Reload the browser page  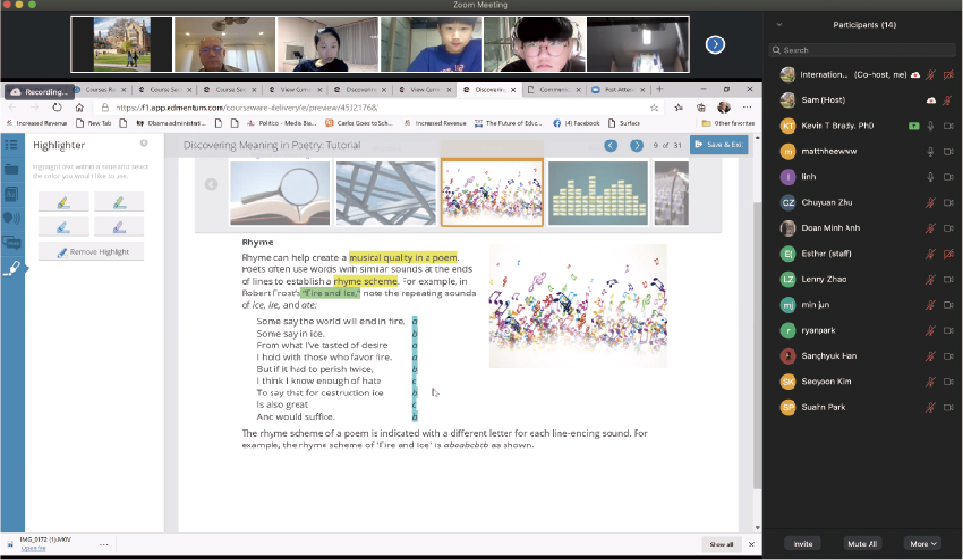pyautogui.click(x=57, y=107)
